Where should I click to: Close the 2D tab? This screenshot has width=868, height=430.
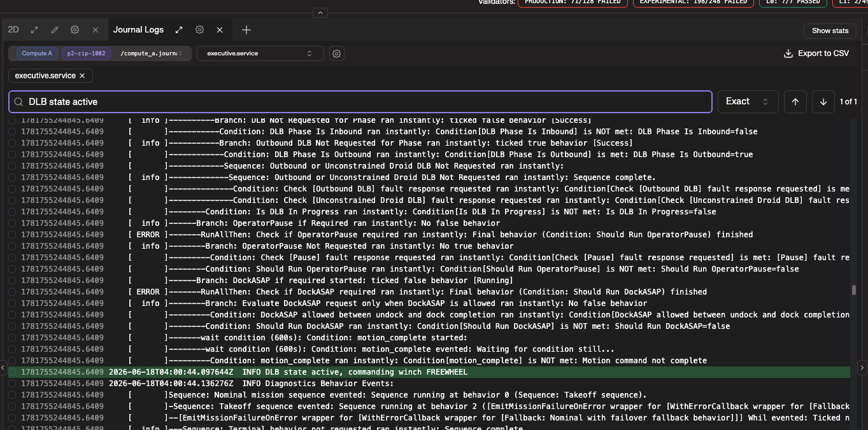click(x=96, y=30)
